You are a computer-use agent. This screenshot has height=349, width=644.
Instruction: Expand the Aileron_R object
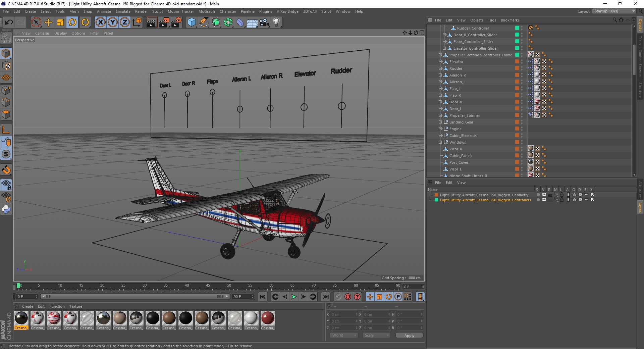click(440, 75)
